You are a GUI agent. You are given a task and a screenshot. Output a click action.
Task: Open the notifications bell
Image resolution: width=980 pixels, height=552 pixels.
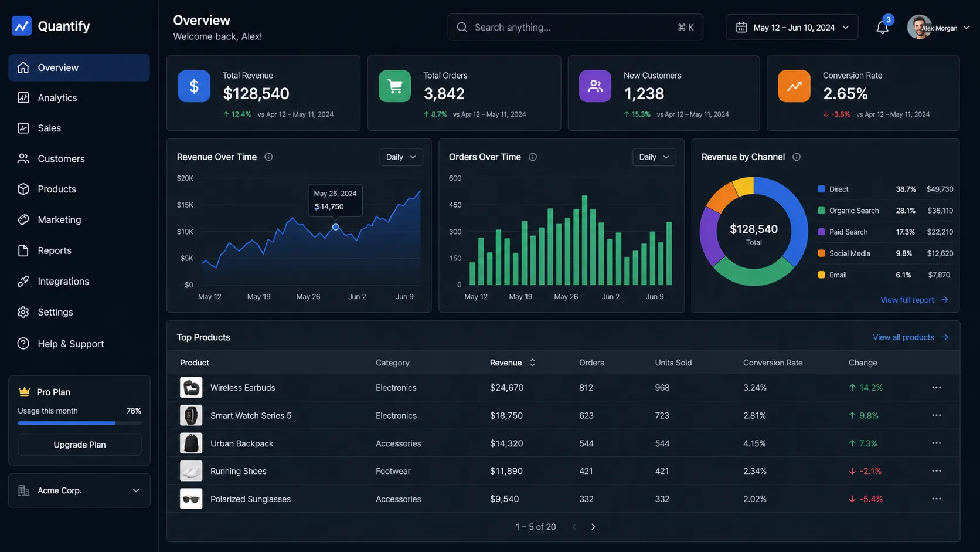pyautogui.click(x=882, y=28)
